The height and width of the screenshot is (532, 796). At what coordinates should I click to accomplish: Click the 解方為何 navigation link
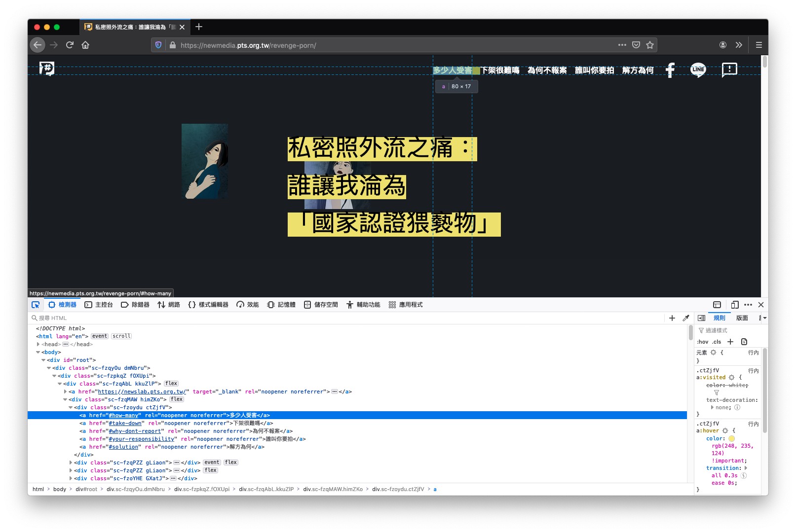638,70
